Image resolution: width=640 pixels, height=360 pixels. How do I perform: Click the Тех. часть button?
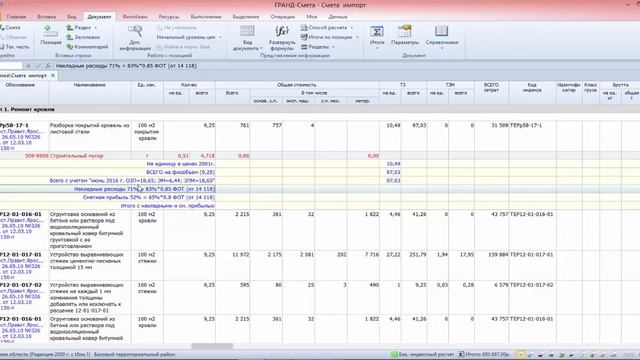pyautogui.click(x=15, y=47)
